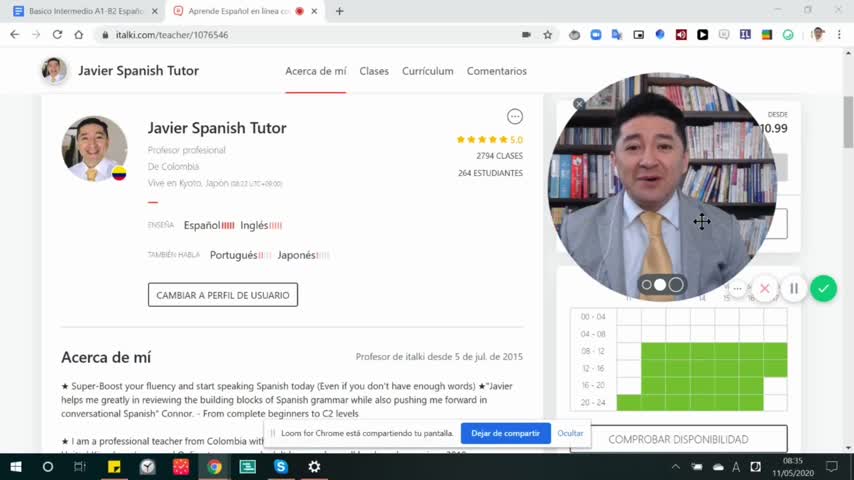Click Dejar de compartir button

point(505,433)
